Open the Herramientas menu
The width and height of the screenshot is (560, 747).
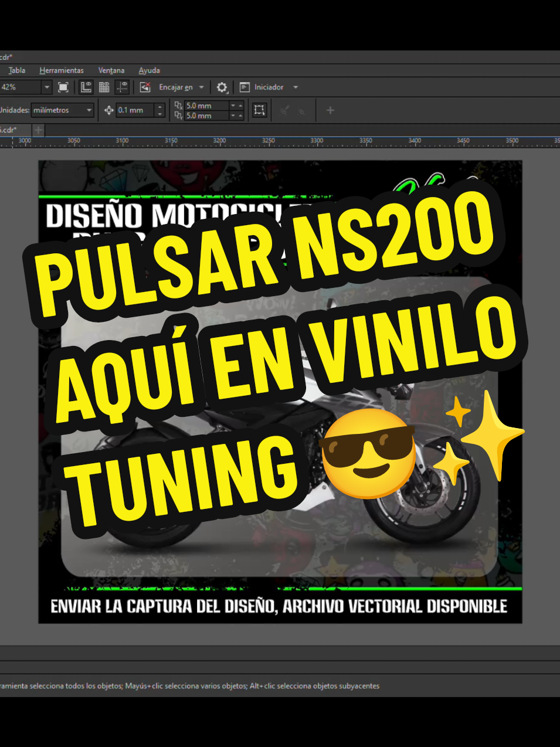[x=62, y=70]
